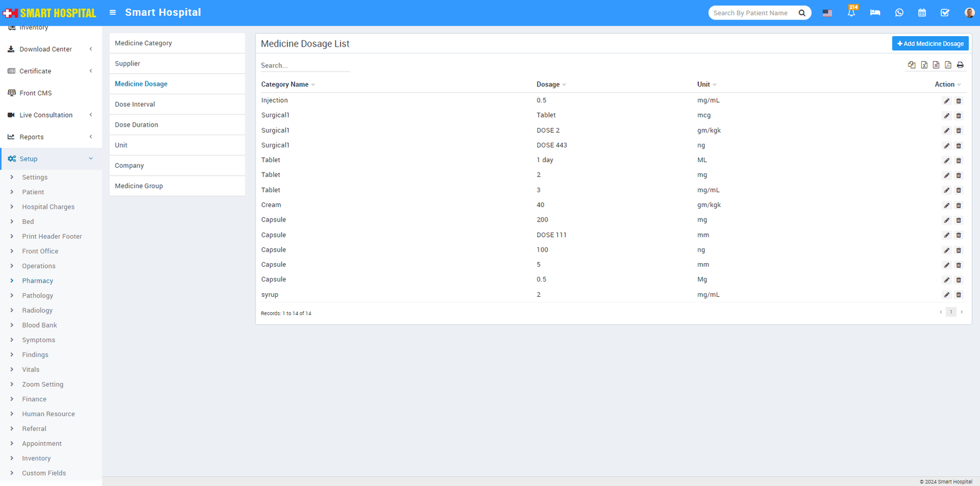Open the Dose Interval tab

[135, 105]
